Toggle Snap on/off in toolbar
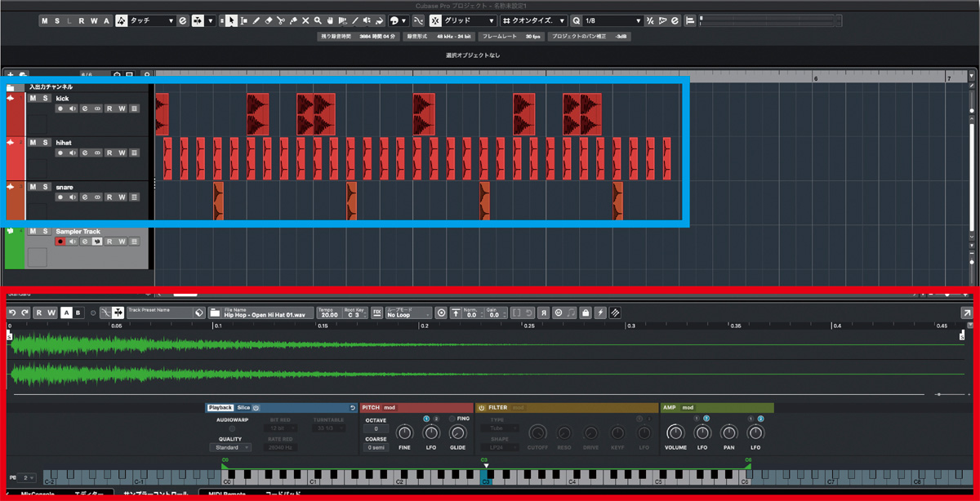Screen dimensions: 980x501 point(435,20)
